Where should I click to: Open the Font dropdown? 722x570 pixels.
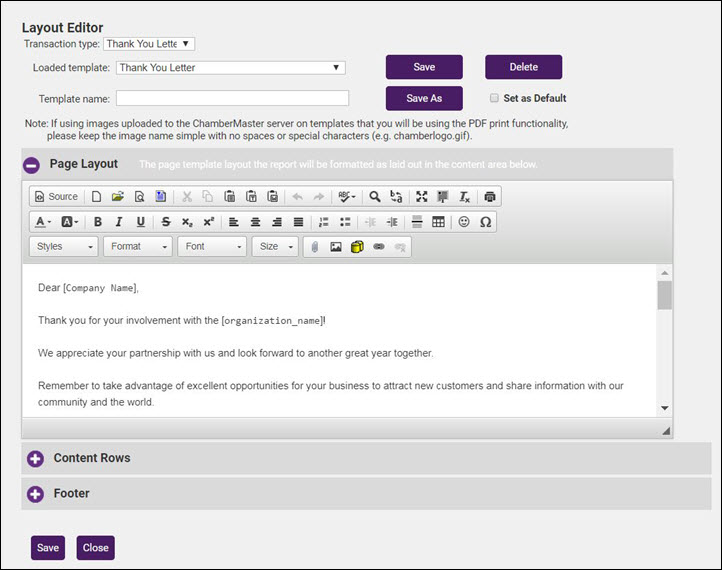pyautogui.click(x=212, y=247)
